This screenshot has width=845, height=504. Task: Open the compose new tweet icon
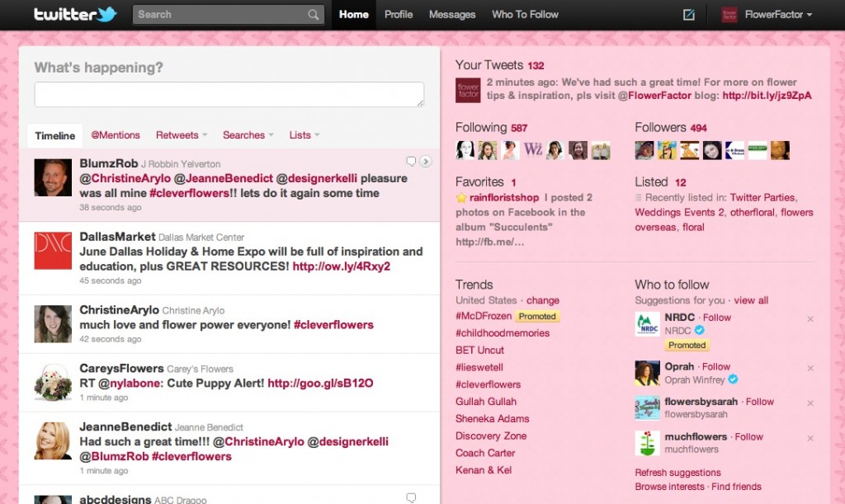(x=689, y=15)
